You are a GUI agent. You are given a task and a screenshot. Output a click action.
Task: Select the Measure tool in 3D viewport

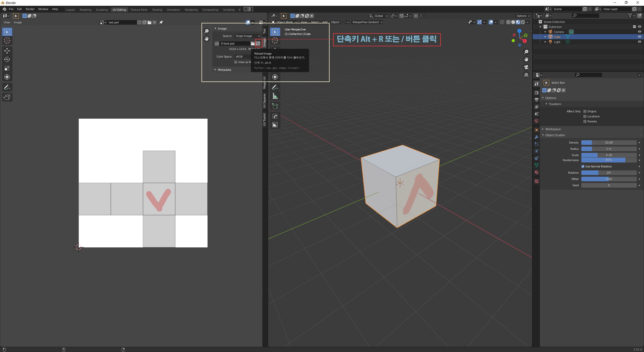pyautogui.click(x=275, y=96)
